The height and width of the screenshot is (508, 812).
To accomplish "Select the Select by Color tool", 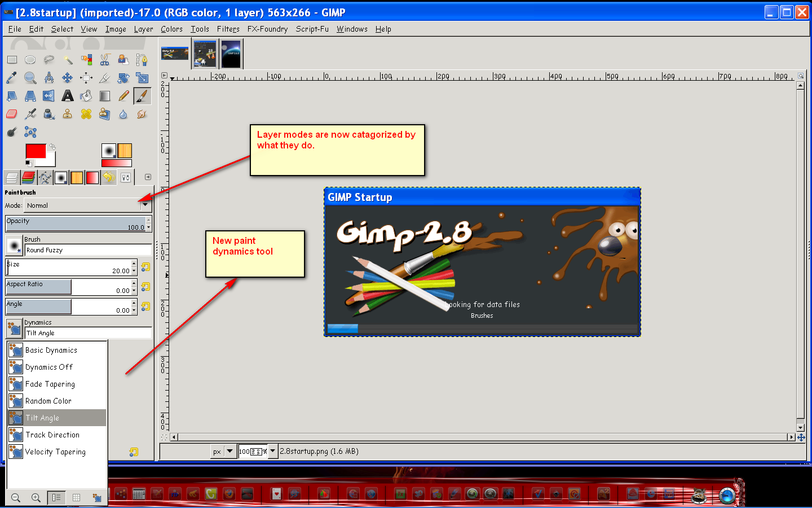I will 86,59.
